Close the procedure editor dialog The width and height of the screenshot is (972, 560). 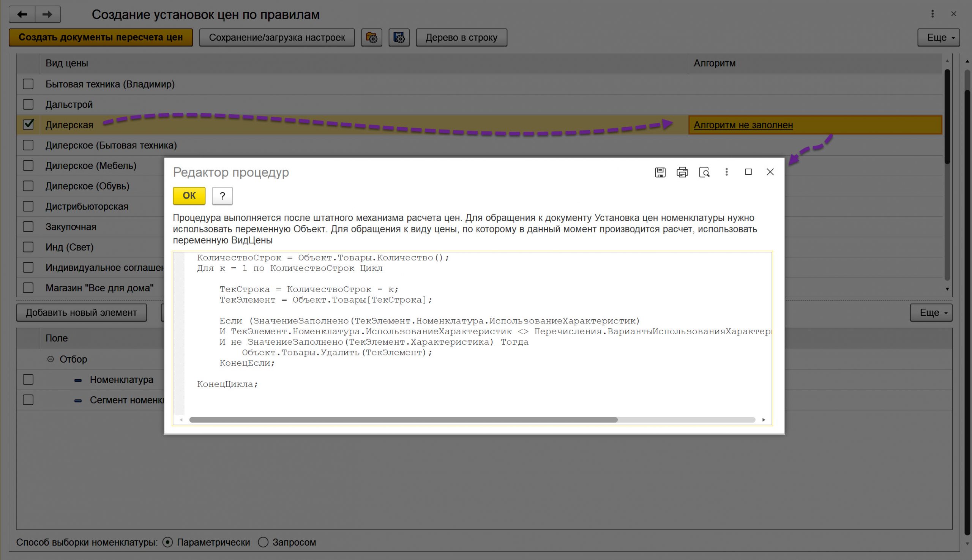(770, 172)
